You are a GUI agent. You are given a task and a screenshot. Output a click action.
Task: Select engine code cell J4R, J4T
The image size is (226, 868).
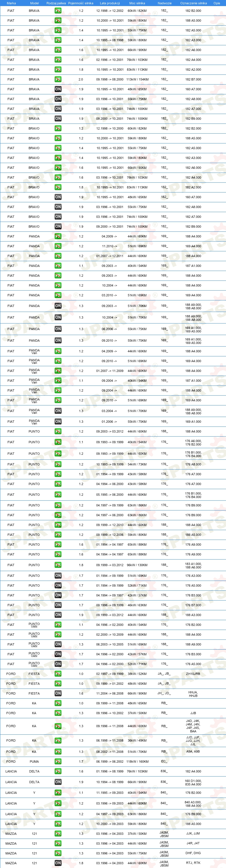[193, 843]
